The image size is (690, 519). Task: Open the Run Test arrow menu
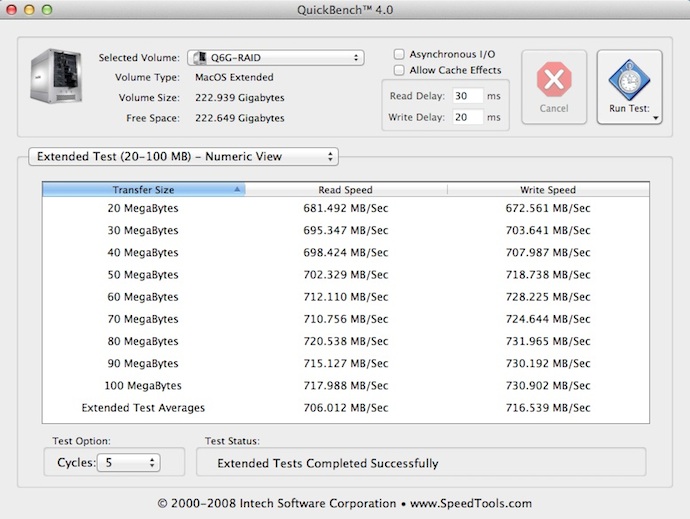654,117
